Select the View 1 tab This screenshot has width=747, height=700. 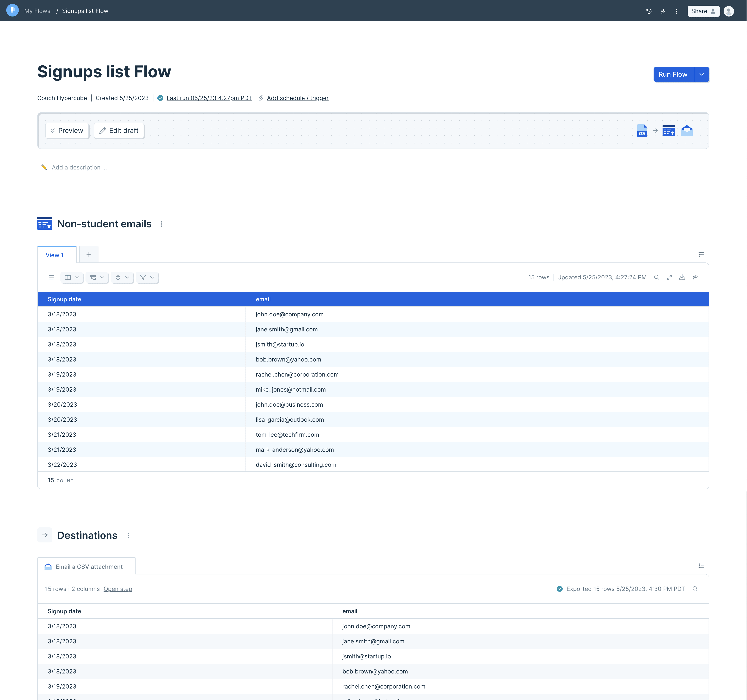tap(55, 255)
